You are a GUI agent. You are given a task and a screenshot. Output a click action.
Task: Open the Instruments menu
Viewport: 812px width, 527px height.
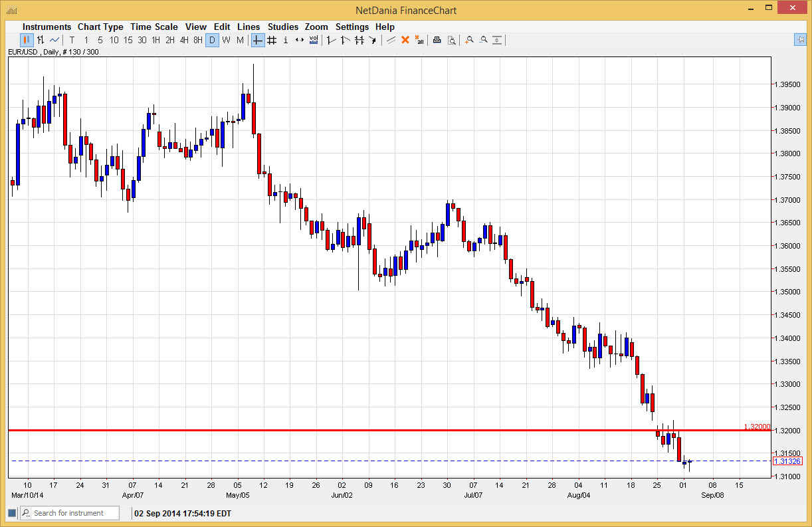point(47,27)
